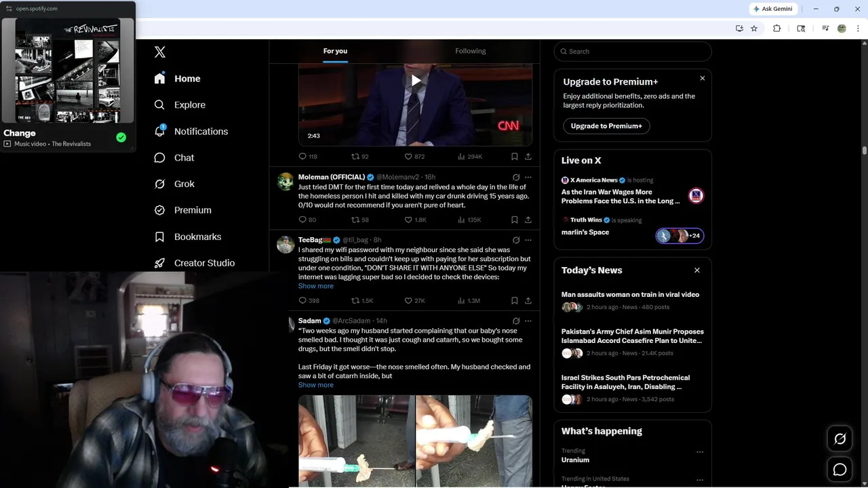Open Chrome three-dot menu
This screenshot has height=488, width=868.
pyautogui.click(x=859, y=28)
